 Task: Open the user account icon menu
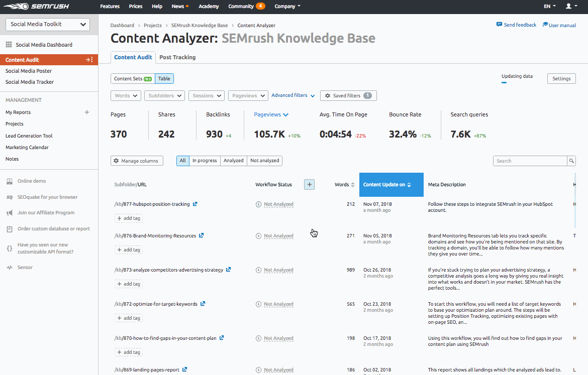(x=571, y=6)
